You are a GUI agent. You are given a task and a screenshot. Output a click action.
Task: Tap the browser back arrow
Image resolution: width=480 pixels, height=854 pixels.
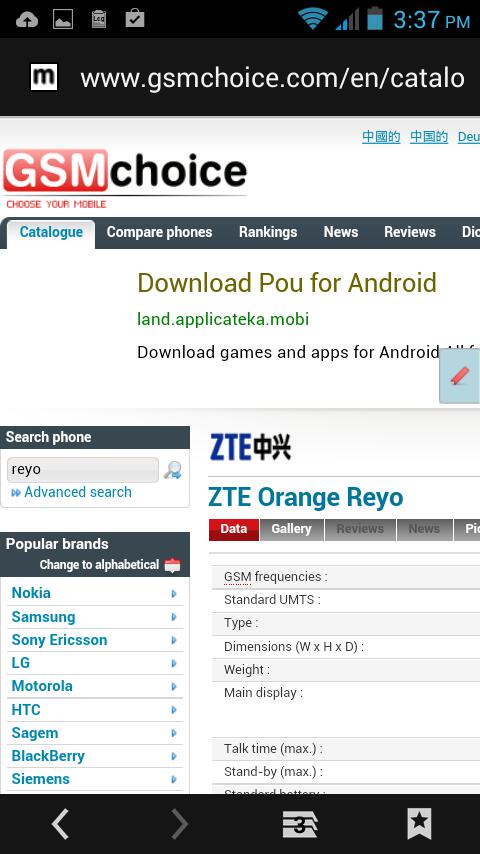tap(60, 824)
